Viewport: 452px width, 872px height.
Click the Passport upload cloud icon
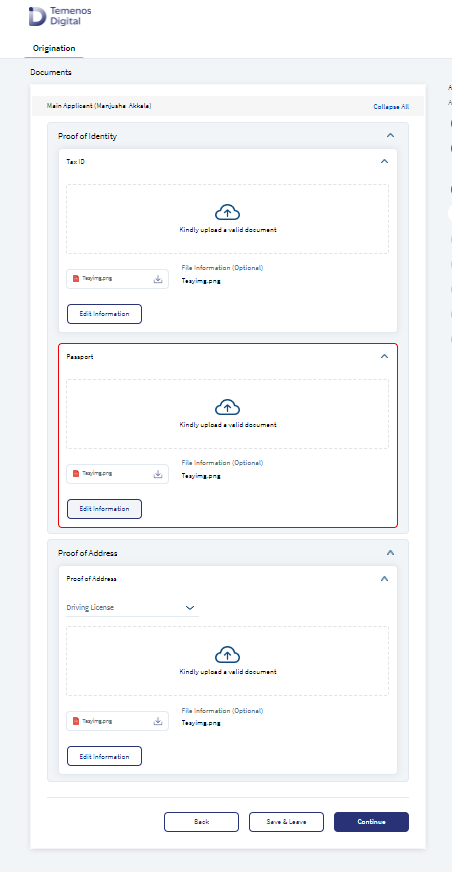[227, 407]
